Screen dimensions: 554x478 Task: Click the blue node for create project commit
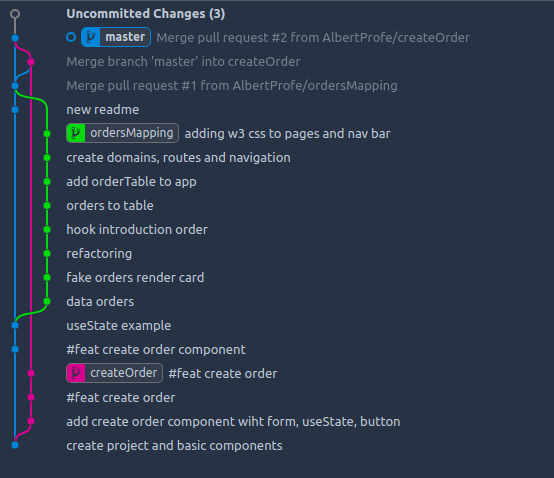(15, 445)
